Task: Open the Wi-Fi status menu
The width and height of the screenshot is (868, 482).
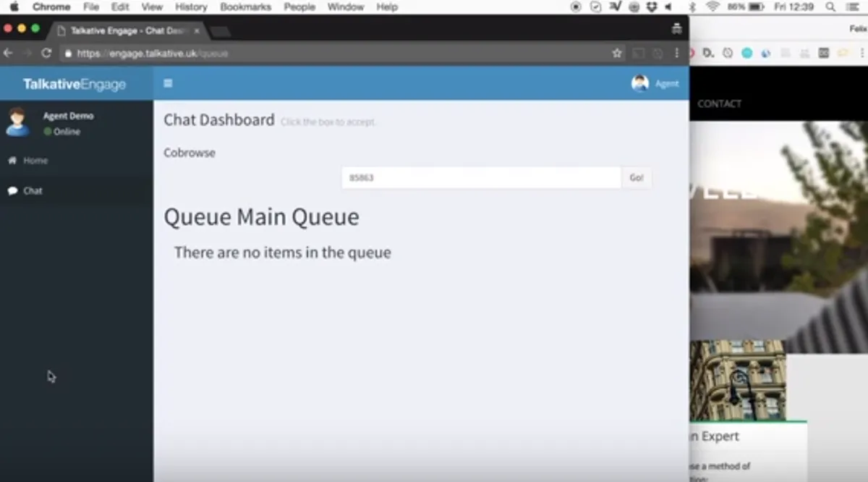Action: click(712, 7)
